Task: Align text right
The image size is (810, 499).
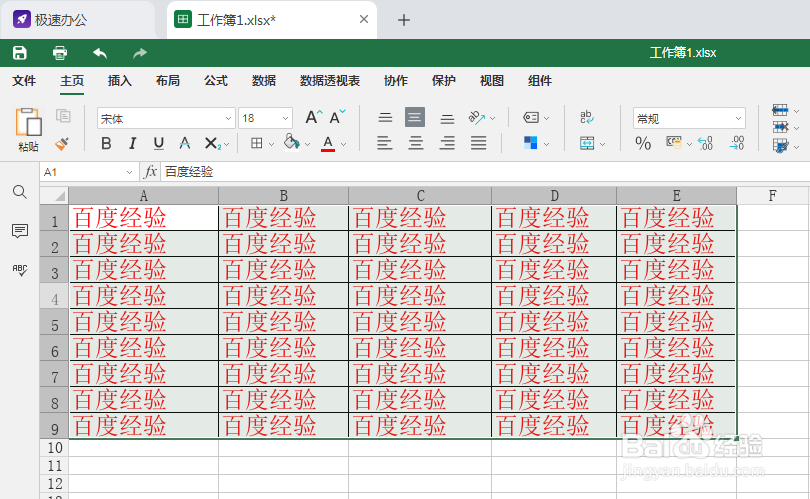Action: [447, 143]
